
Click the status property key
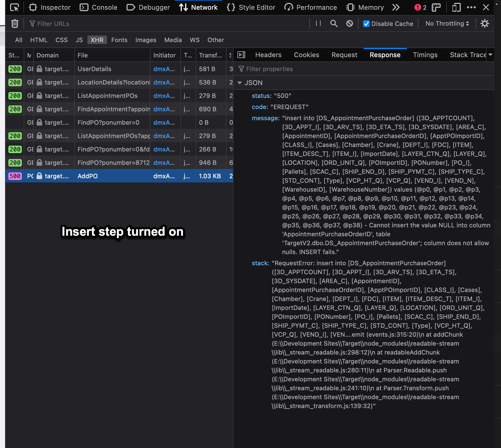coord(262,96)
